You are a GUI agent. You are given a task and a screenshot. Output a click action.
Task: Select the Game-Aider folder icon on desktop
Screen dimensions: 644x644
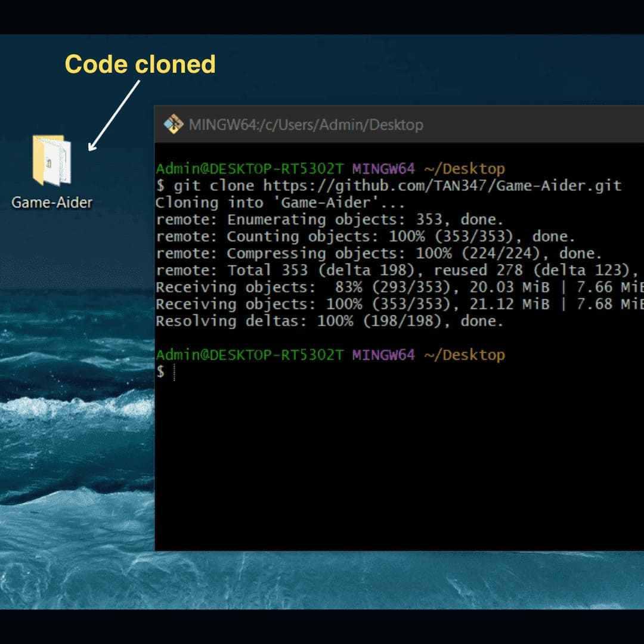(x=52, y=160)
